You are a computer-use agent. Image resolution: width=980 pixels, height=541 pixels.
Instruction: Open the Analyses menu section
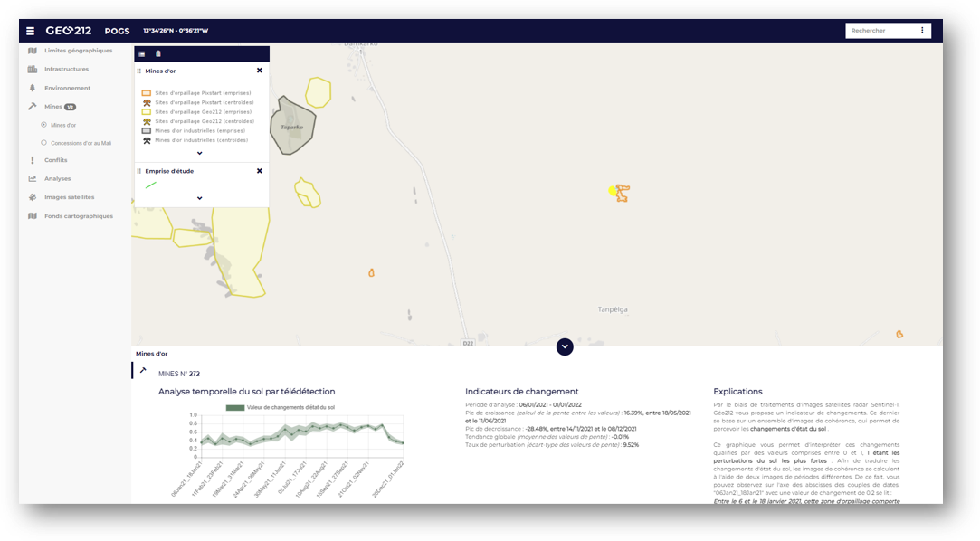[x=57, y=179]
